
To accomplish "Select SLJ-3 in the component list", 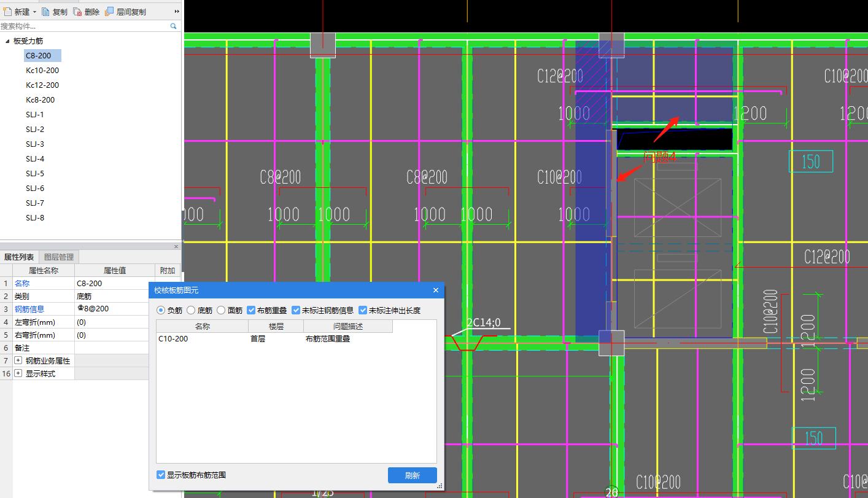I will [x=35, y=144].
